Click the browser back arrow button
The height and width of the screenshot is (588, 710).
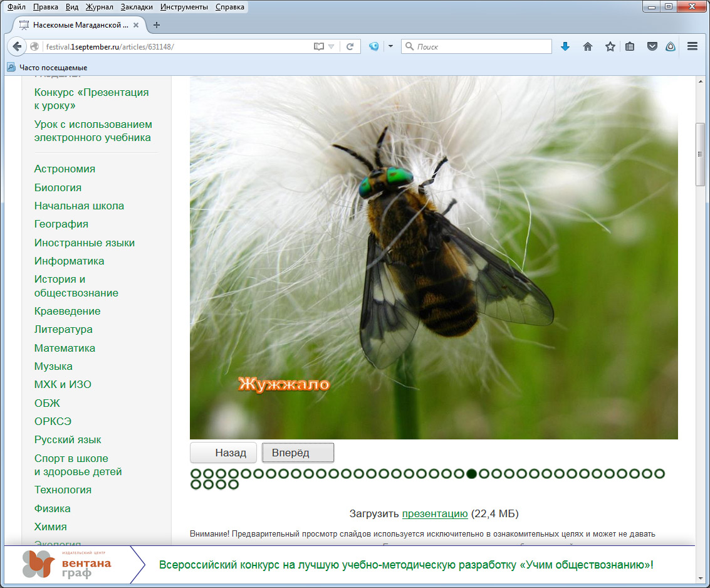[17, 46]
